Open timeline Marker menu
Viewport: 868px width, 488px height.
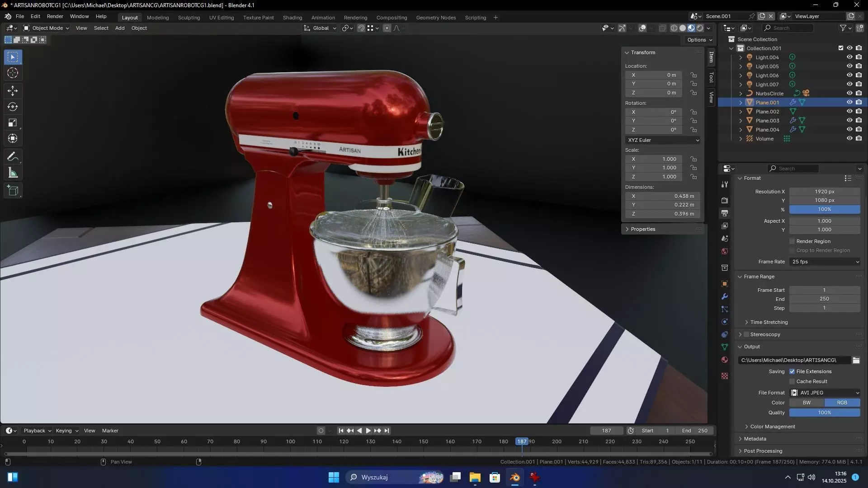tap(110, 431)
